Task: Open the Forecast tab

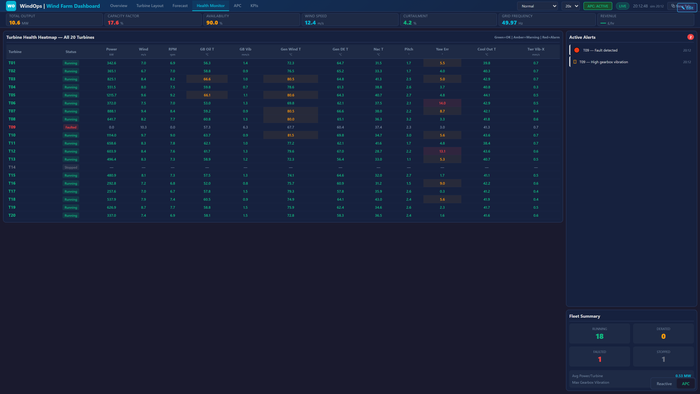Action: (x=180, y=6)
